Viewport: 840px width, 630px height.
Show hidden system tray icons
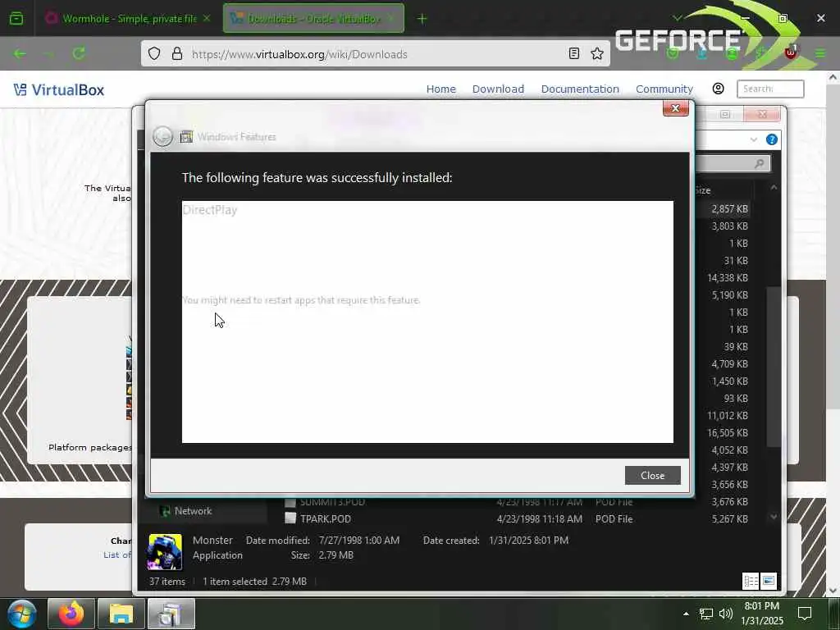click(686, 614)
